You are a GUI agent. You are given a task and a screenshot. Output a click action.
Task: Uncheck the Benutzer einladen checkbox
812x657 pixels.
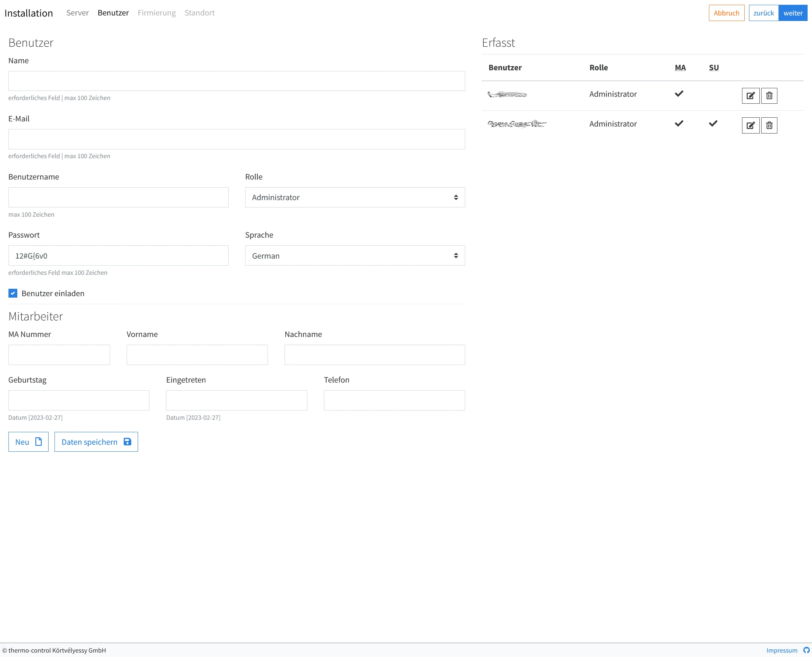click(13, 293)
